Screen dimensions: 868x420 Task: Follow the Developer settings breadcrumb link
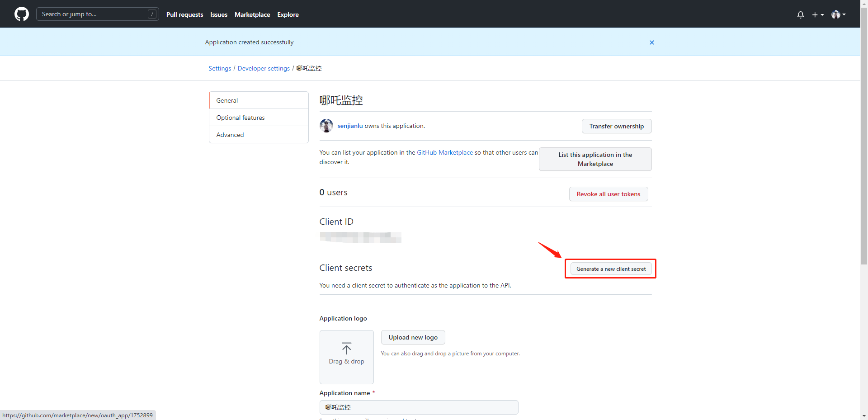click(264, 68)
